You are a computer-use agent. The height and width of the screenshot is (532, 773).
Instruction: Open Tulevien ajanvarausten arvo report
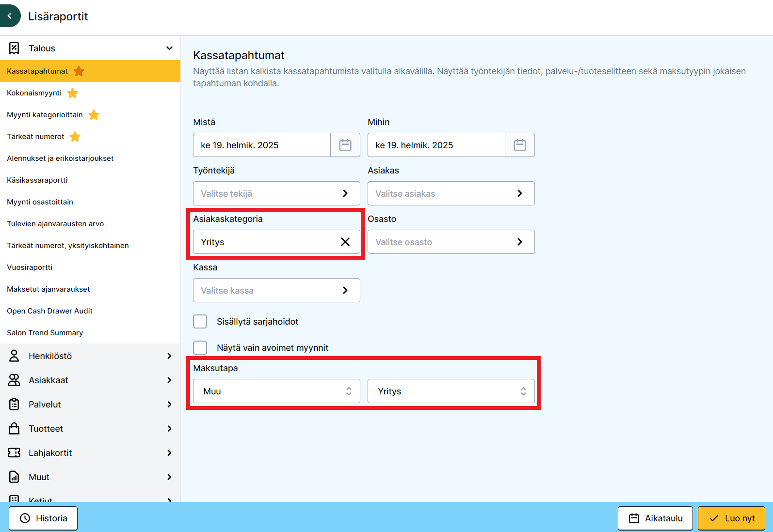tap(90, 224)
